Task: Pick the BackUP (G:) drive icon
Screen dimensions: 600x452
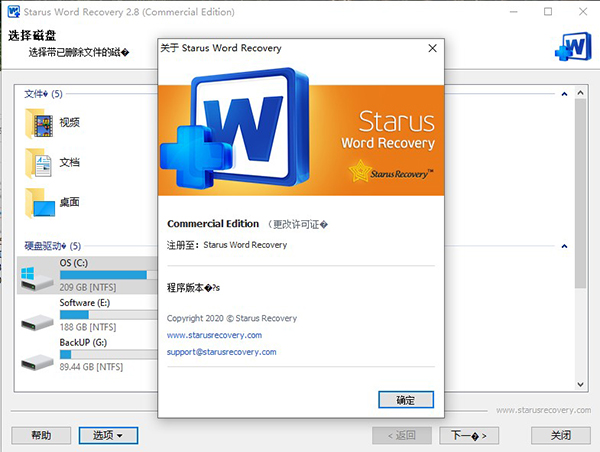Action: [38, 353]
